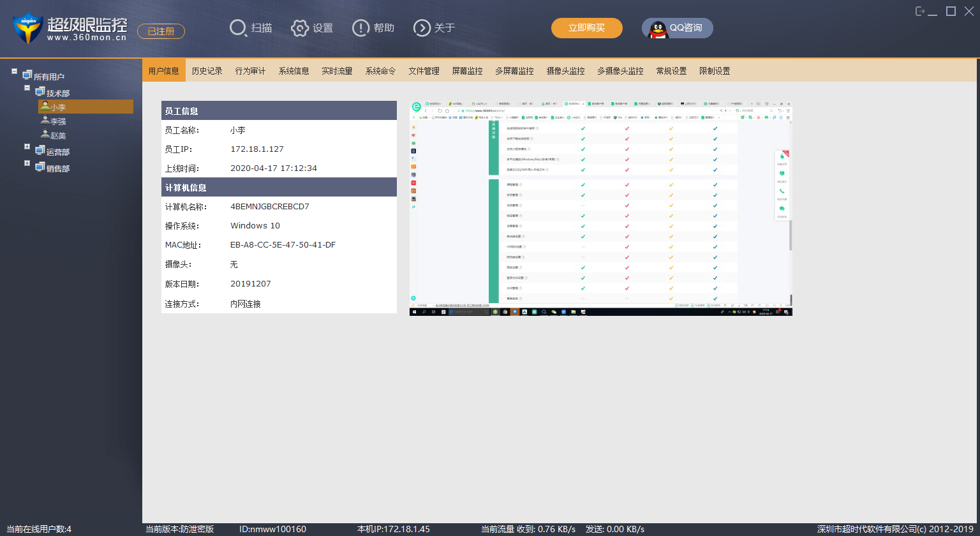Open the About arrow icon
This screenshot has height=536, width=980.
coord(422,28)
